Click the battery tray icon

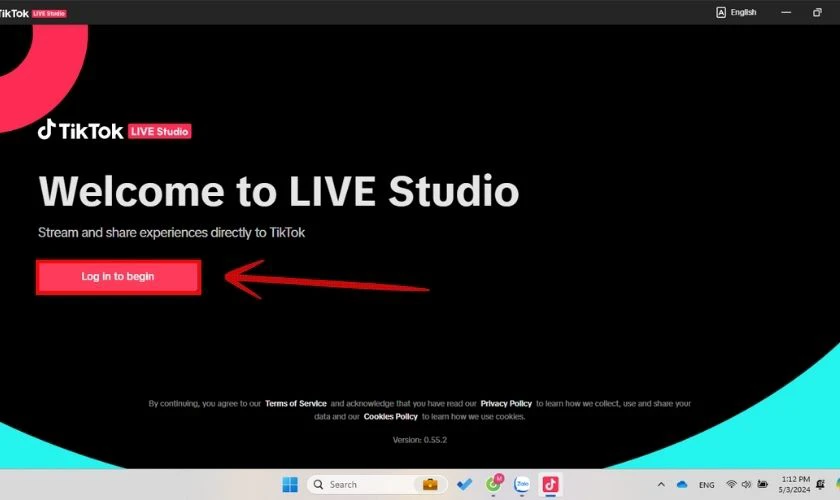point(762,484)
